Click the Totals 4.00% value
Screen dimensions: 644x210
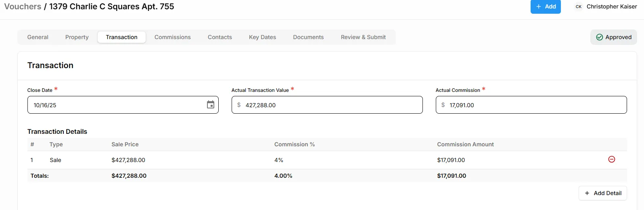pyautogui.click(x=283, y=176)
